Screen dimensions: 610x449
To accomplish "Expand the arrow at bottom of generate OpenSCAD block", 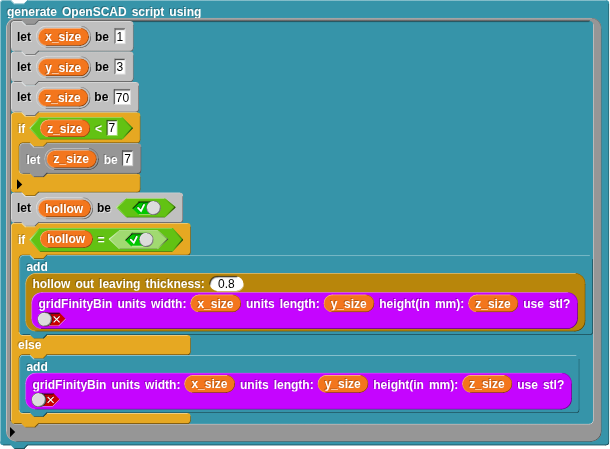I will (12, 432).
